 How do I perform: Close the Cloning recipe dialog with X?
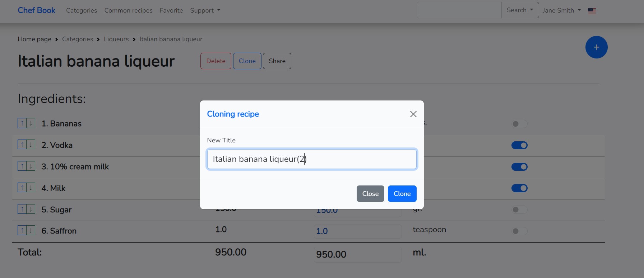tap(413, 114)
